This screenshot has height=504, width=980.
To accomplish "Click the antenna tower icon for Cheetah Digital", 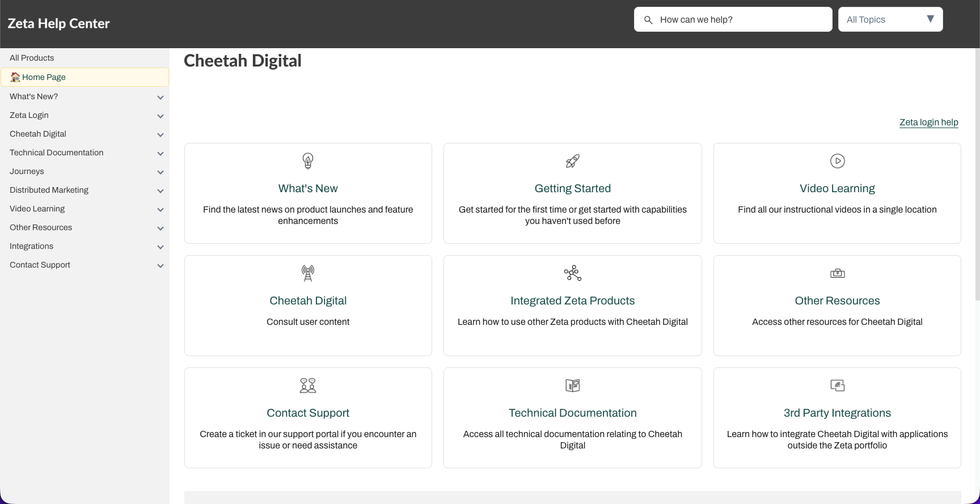I will 308,273.
